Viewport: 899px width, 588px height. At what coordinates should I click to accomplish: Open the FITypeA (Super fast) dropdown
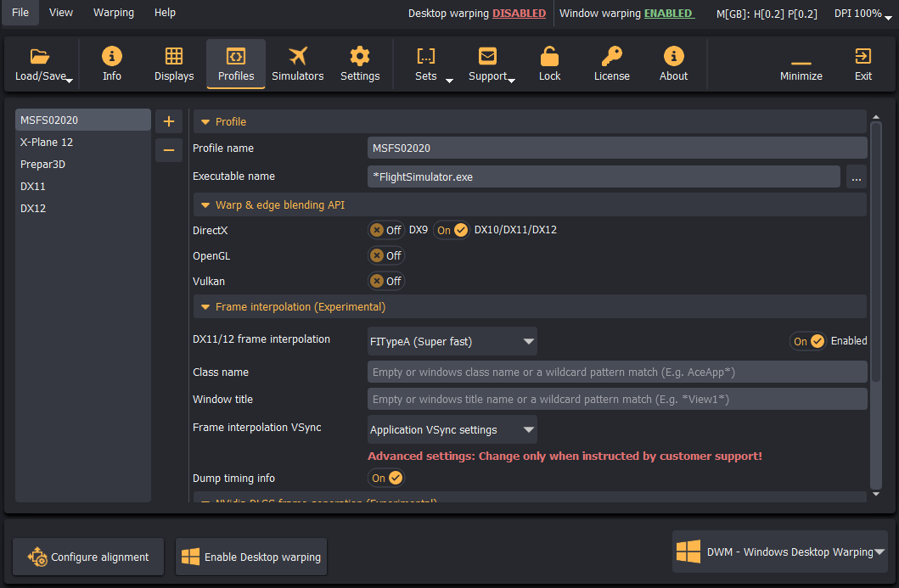(452, 342)
